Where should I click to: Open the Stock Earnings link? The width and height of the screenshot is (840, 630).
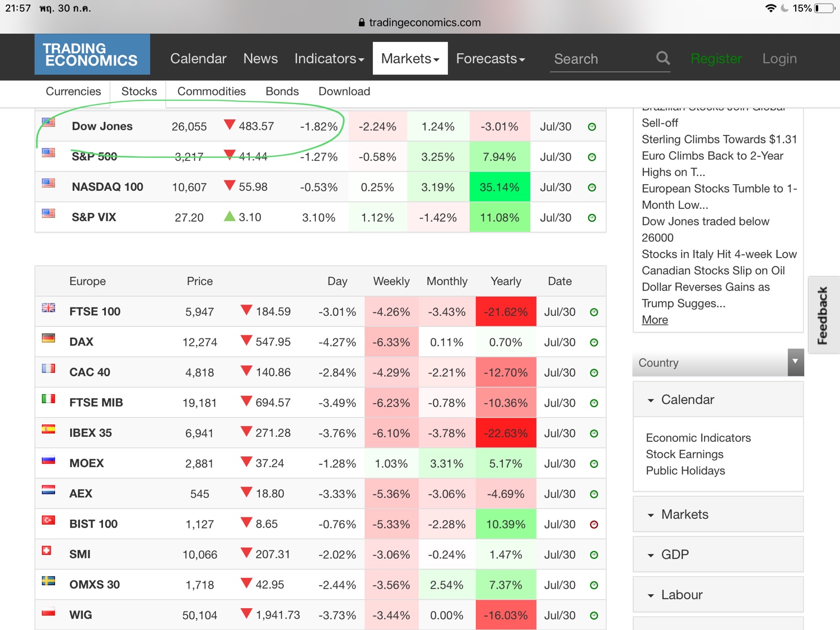[x=684, y=454]
